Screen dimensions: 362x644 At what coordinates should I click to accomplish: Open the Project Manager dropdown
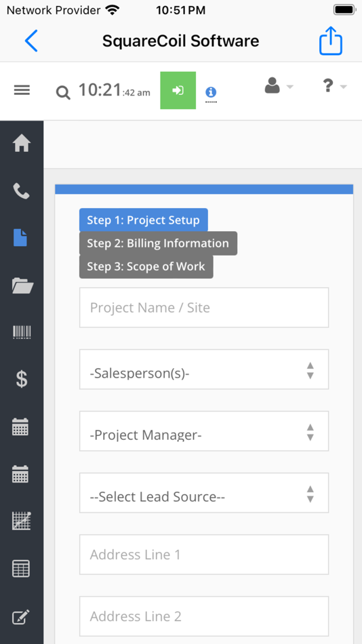(204, 431)
